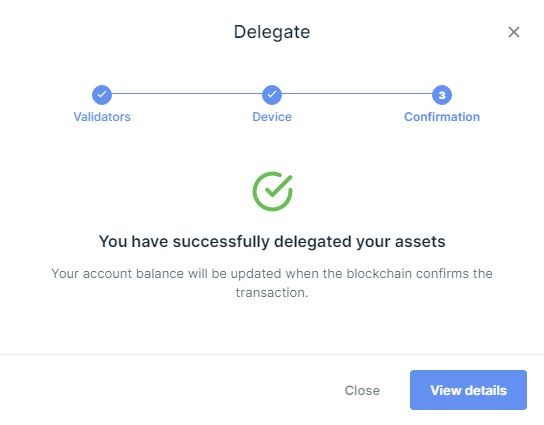Viewport: 544px width, 425px height.
Task: Click the word 'assets' in heading
Action: (420, 241)
